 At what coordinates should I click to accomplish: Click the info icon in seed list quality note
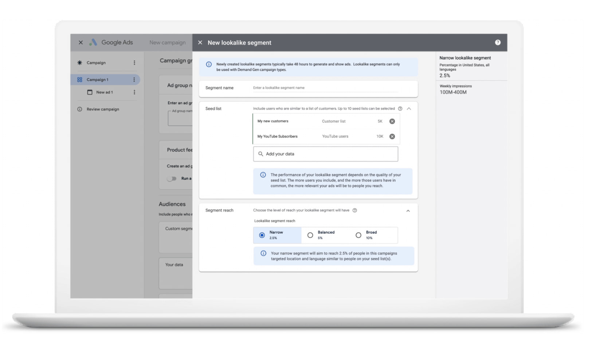point(263,175)
